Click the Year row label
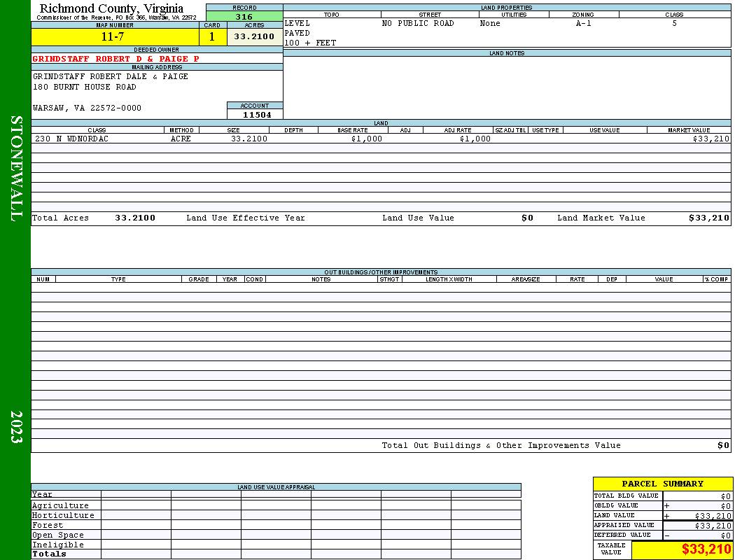 [x=42, y=494]
